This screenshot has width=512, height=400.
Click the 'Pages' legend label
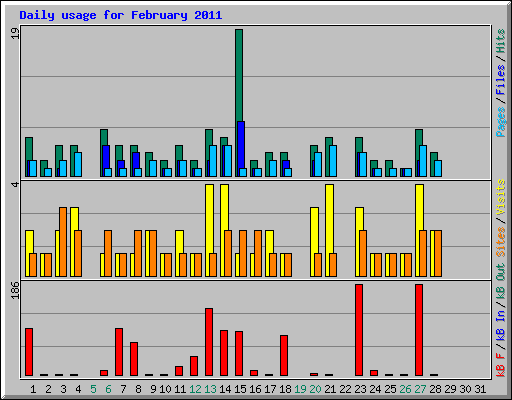coord(501,122)
